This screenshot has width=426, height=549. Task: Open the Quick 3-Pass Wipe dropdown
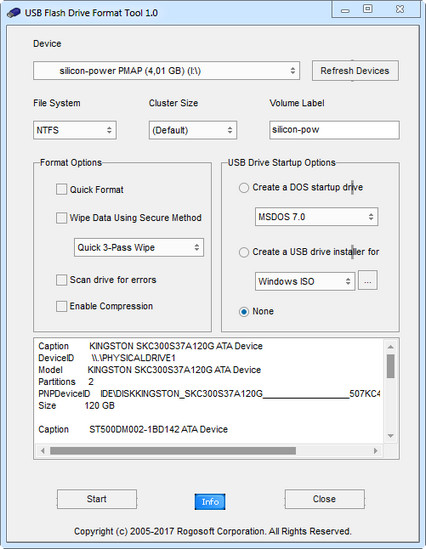[139, 248]
